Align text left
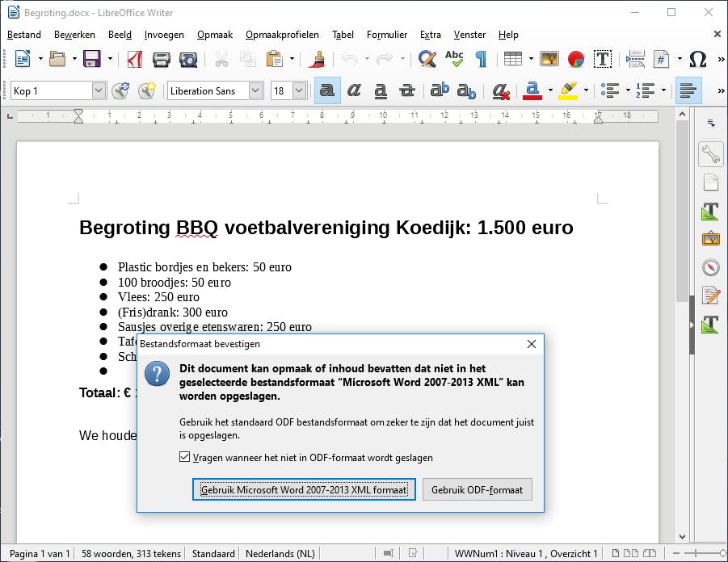 (688, 90)
